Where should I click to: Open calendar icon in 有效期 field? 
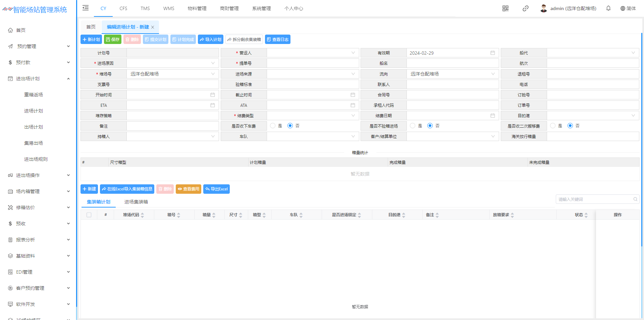tap(492, 53)
